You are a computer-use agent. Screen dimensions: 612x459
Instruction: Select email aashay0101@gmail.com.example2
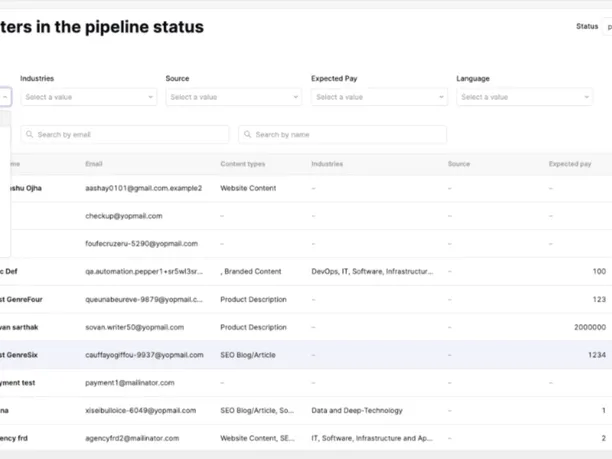click(144, 188)
